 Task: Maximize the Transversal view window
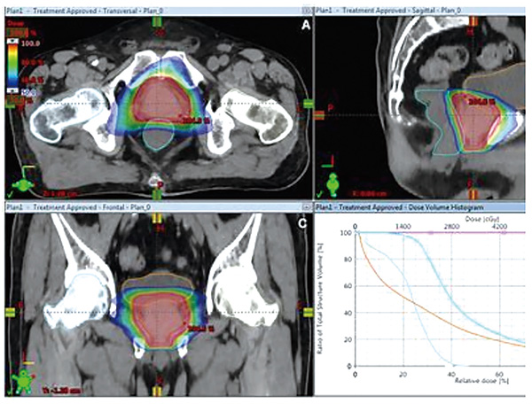[x=307, y=11]
